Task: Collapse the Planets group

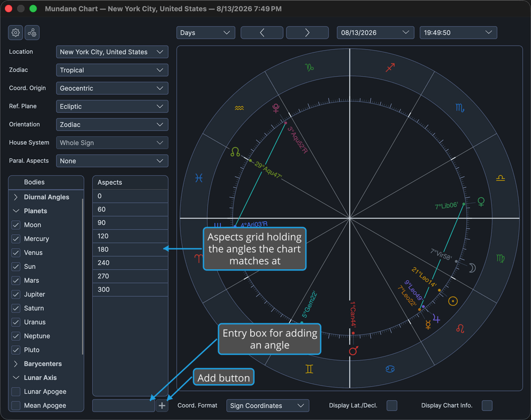Action: 16,211
